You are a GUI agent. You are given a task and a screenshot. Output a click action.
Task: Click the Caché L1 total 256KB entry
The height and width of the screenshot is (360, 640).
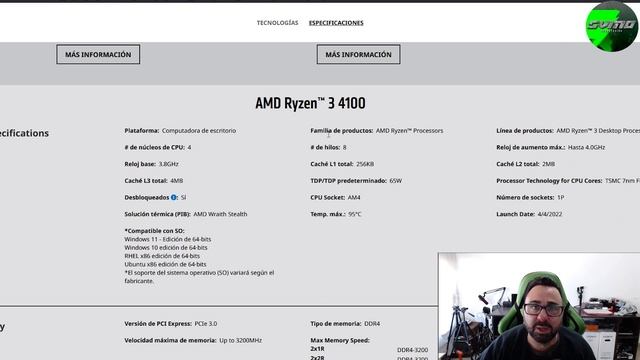click(x=342, y=164)
